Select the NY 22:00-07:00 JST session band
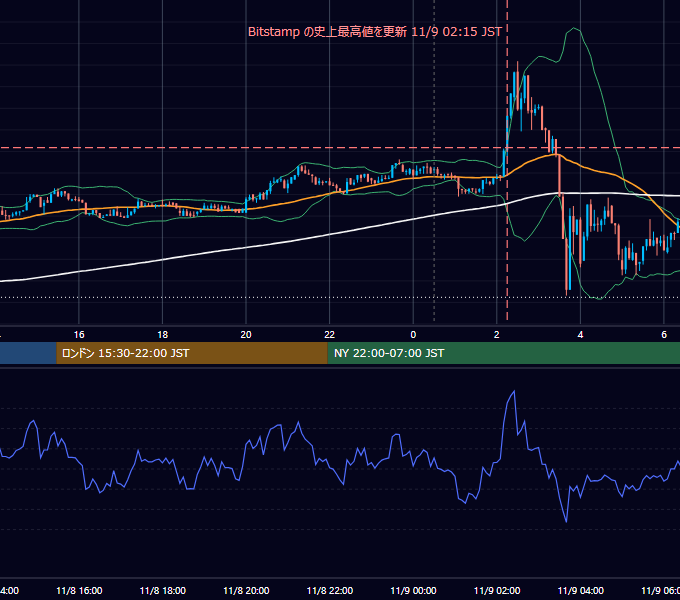The image size is (680, 600). (503, 353)
